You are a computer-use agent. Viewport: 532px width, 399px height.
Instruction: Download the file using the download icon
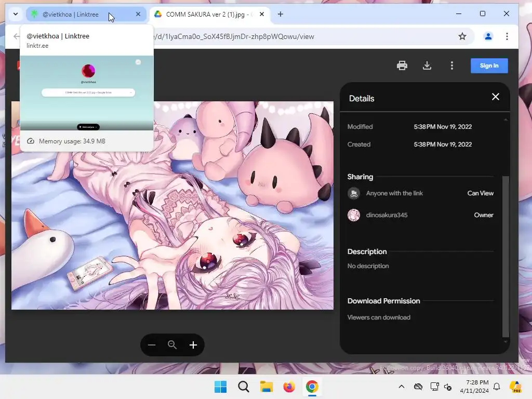pos(427,65)
